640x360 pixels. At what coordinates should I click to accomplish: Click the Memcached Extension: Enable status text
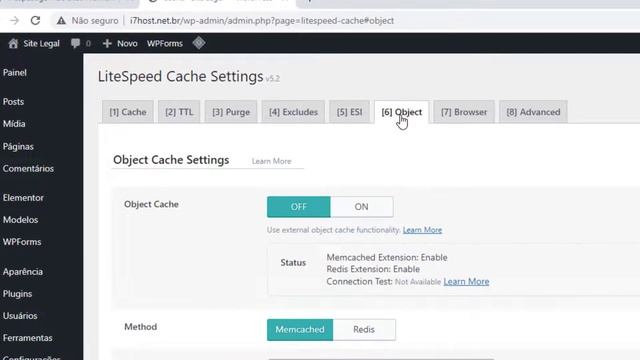(x=387, y=258)
